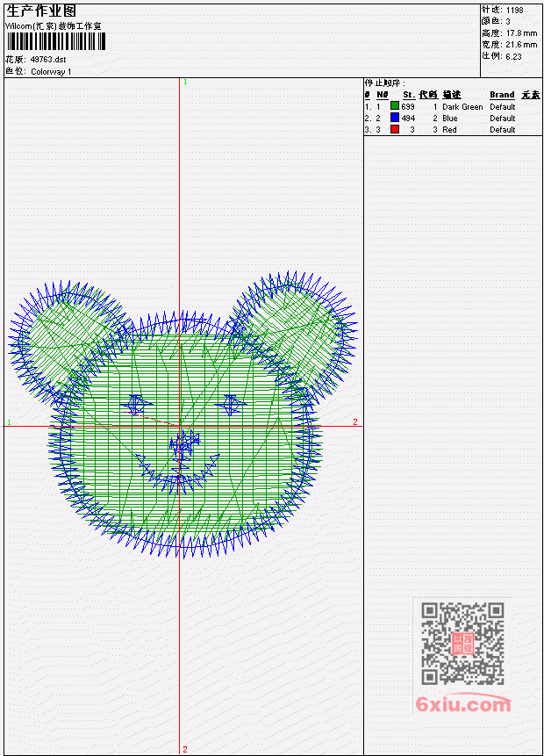Click the color count value '3' in header
Viewport: 544px width, 756px height.
click(508, 21)
